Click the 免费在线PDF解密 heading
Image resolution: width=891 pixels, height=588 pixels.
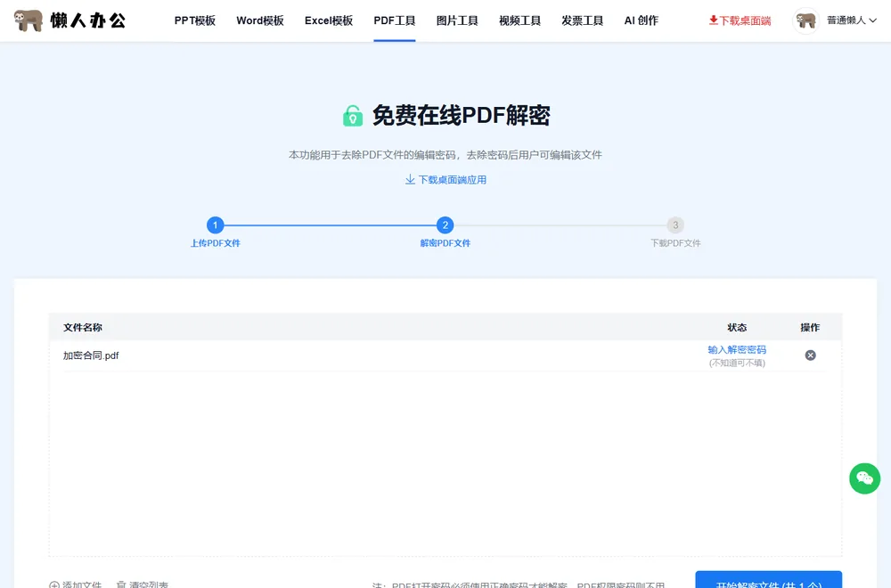click(x=461, y=115)
